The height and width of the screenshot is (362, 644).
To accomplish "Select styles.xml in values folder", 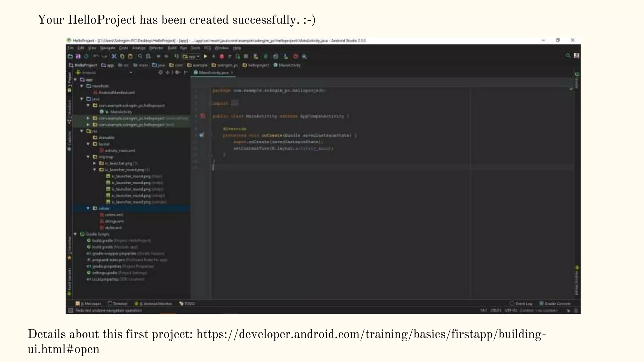I will click(110, 228).
